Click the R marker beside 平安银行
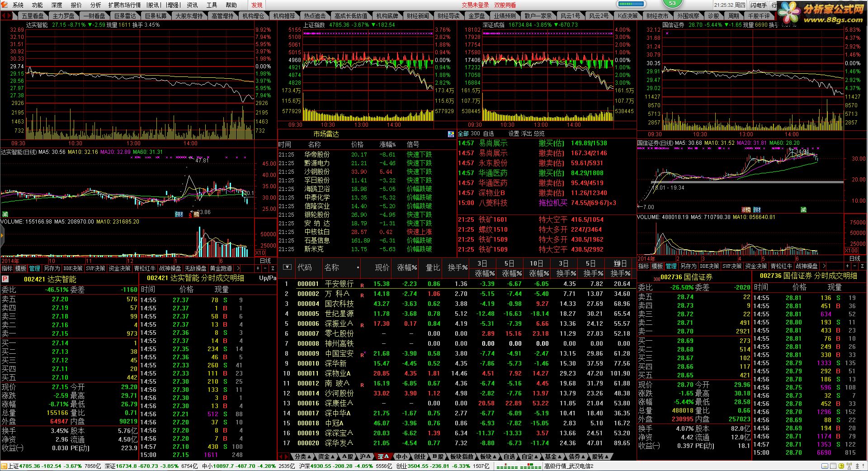Viewport: 868px width, 471px height. point(362,285)
